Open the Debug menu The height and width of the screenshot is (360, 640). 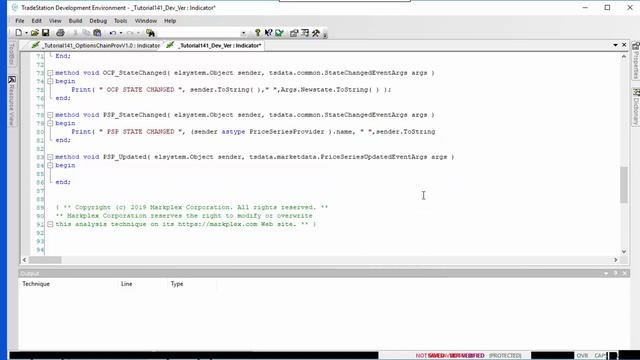[x=98, y=21]
